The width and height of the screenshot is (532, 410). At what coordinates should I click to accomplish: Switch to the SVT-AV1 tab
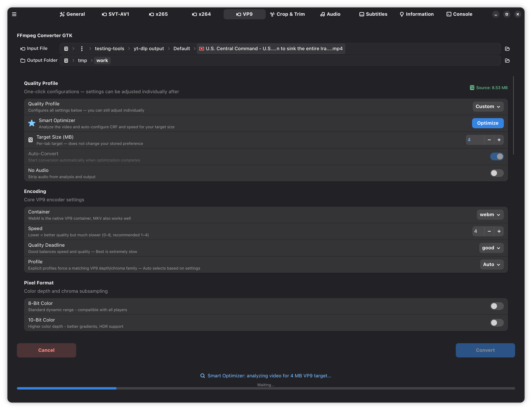coord(115,14)
